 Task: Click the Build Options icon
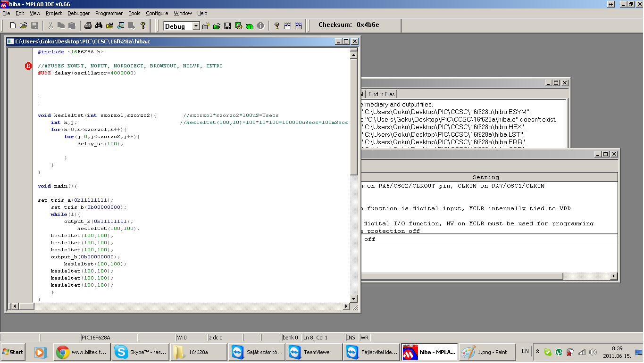coord(239,26)
